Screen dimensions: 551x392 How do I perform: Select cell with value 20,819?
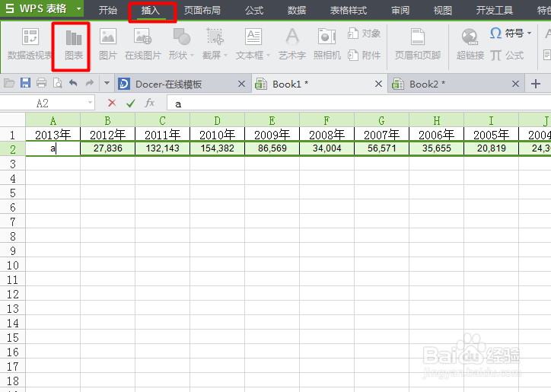tap(492, 148)
